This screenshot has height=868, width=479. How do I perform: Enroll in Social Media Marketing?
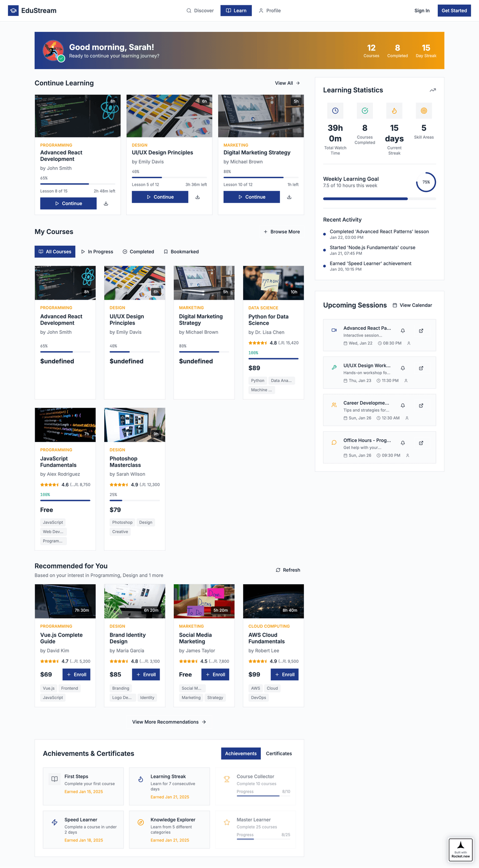coord(215,675)
